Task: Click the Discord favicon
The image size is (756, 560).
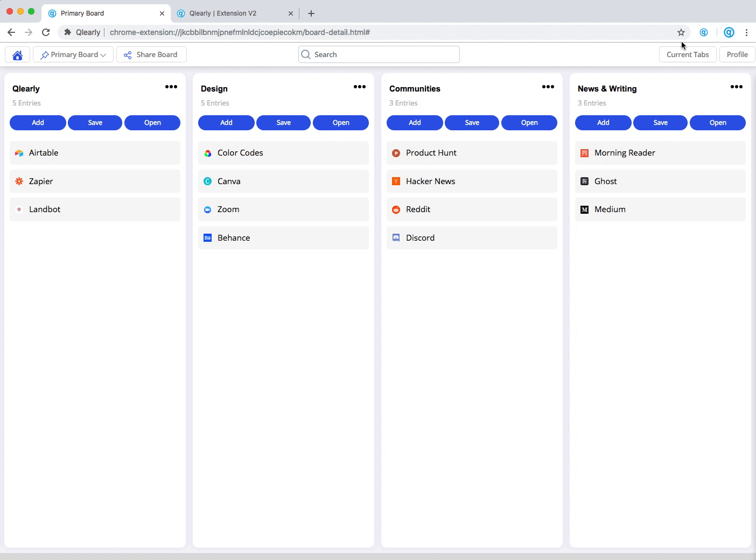Action: coord(396,238)
